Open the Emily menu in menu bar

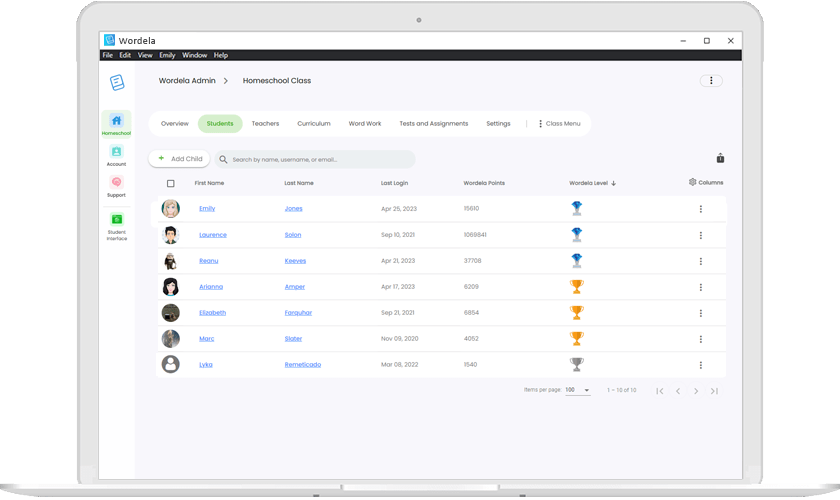[x=167, y=55]
